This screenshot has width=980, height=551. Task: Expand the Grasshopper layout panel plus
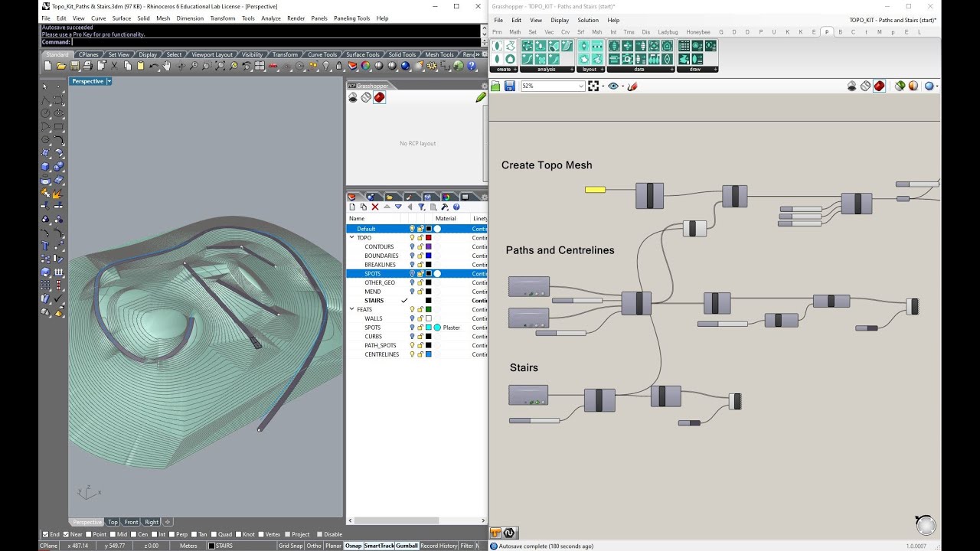pyautogui.click(x=601, y=70)
